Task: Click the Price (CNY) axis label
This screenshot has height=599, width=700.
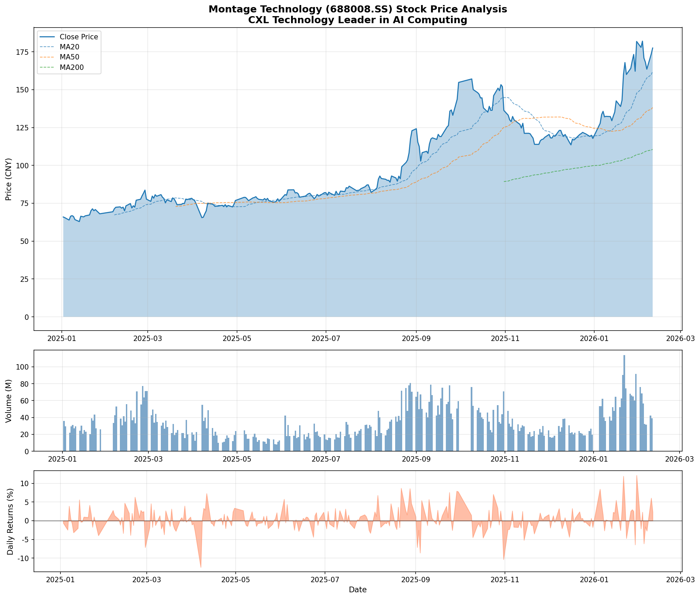Action: tap(9, 179)
